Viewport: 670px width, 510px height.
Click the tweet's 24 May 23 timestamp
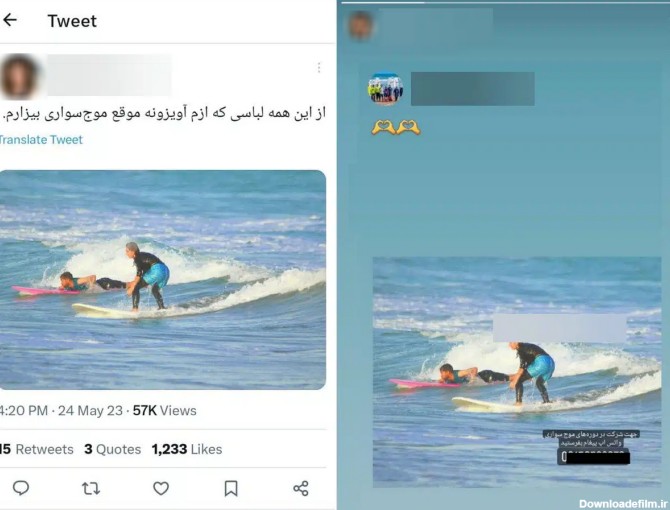click(90, 411)
